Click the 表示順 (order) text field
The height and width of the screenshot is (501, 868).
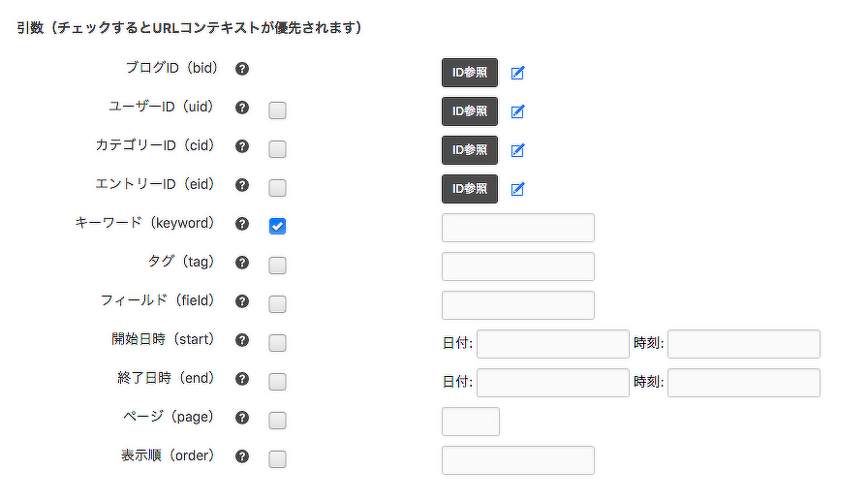point(517,460)
